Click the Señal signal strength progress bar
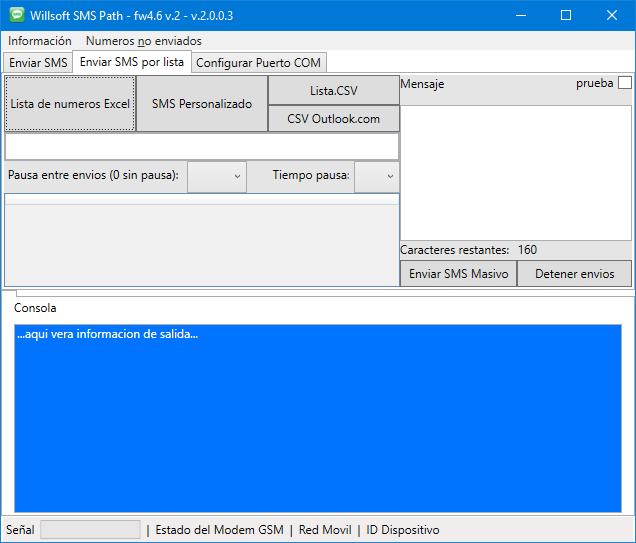The height and width of the screenshot is (543, 636). [90, 530]
